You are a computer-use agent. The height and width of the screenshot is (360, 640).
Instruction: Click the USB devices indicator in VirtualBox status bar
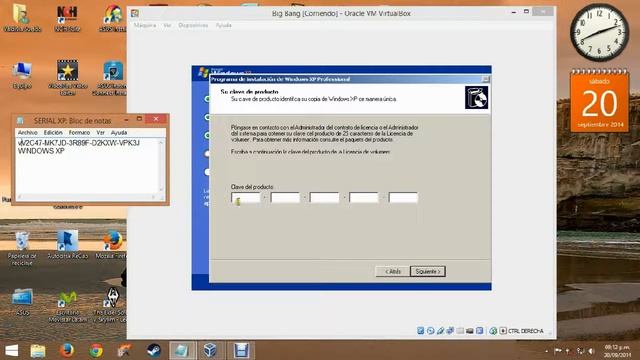(x=440, y=331)
